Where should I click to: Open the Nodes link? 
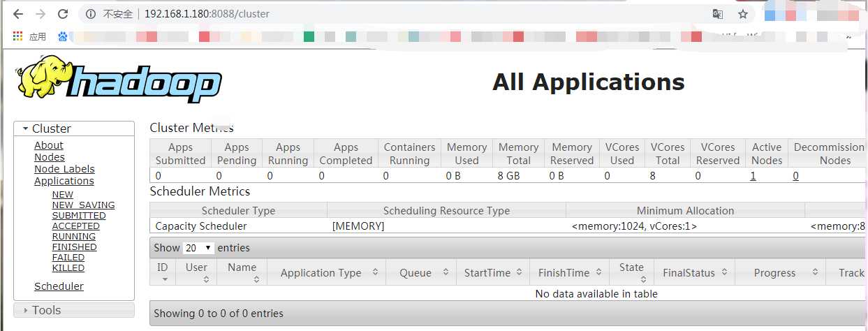[x=50, y=157]
